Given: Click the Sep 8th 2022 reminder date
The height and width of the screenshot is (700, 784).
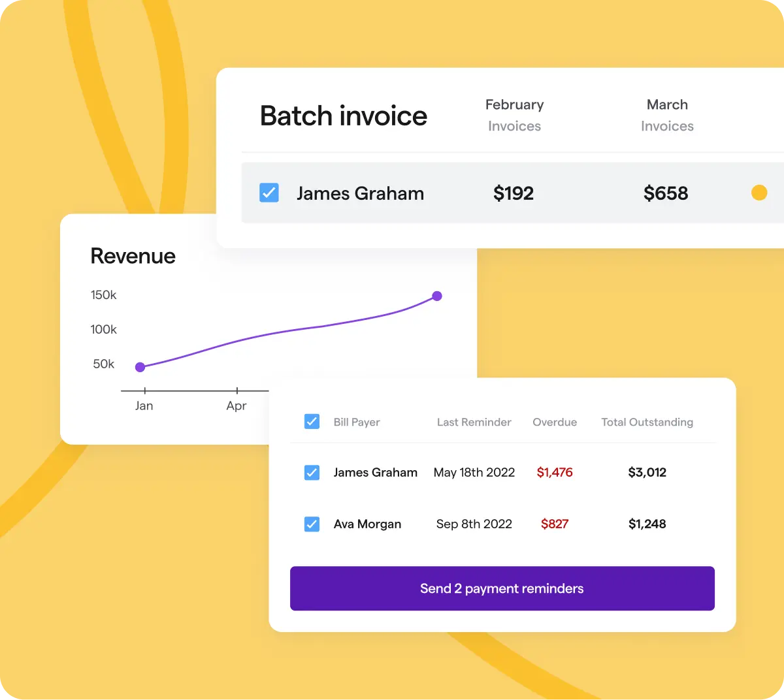Looking at the screenshot, I should click(x=474, y=524).
